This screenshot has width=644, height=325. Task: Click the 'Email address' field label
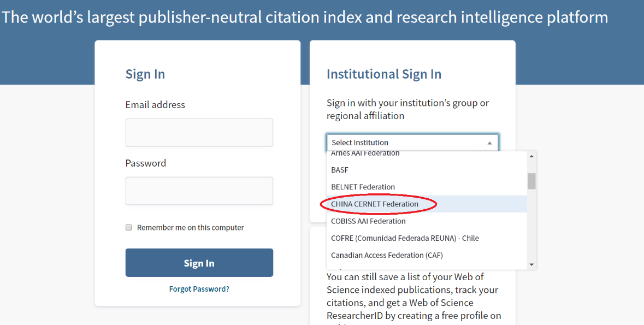(155, 105)
